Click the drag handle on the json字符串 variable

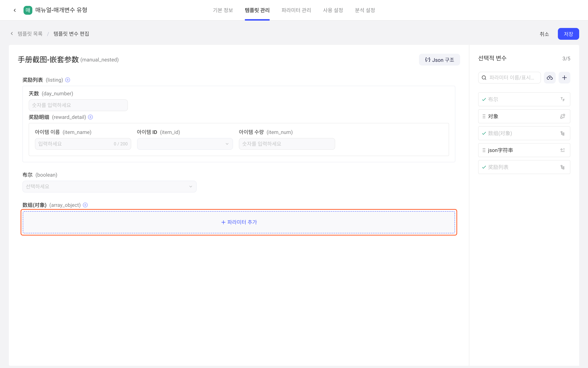click(x=484, y=150)
